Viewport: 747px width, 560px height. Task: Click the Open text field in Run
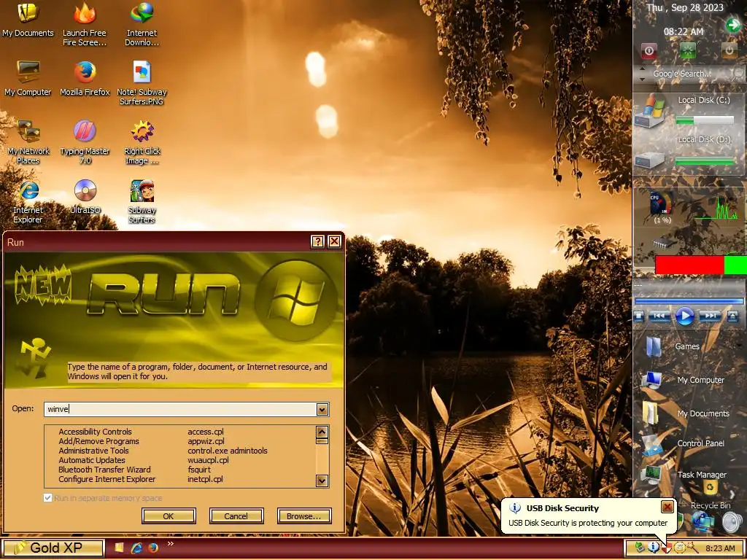pos(180,410)
